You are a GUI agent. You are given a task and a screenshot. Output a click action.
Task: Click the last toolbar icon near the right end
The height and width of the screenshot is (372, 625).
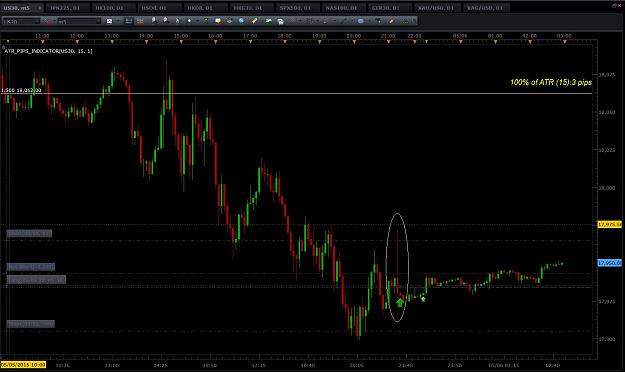414,21
